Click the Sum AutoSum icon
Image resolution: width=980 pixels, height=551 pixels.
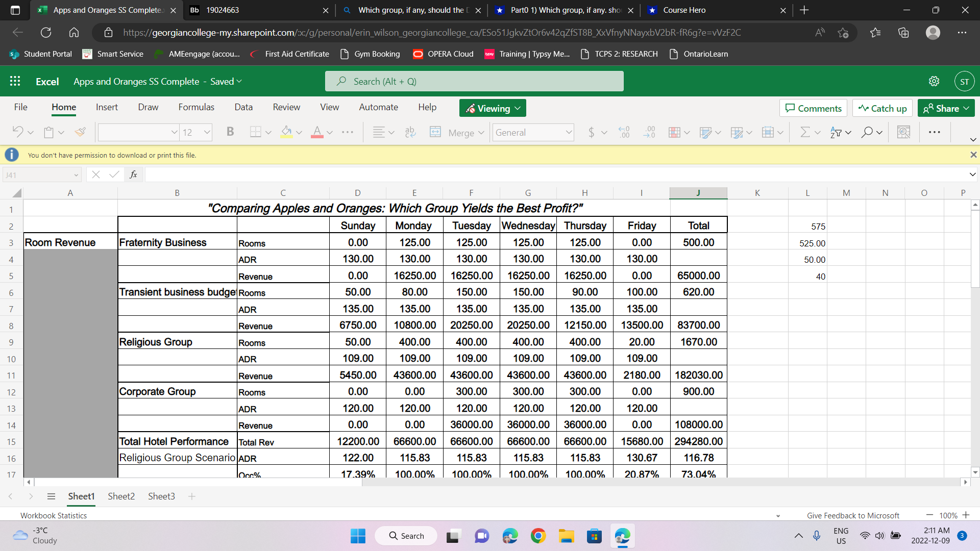point(803,132)
